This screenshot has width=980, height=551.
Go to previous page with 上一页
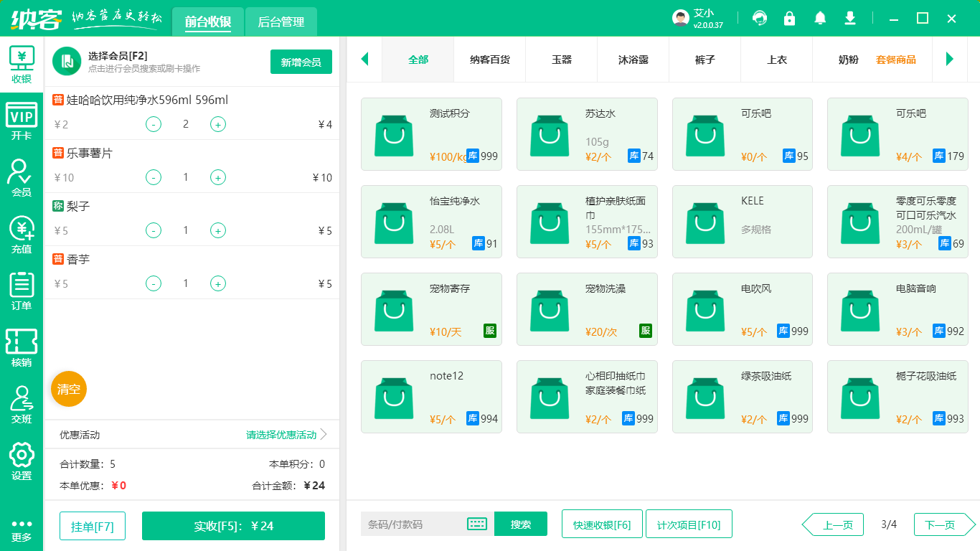click(x=833, y=524)
